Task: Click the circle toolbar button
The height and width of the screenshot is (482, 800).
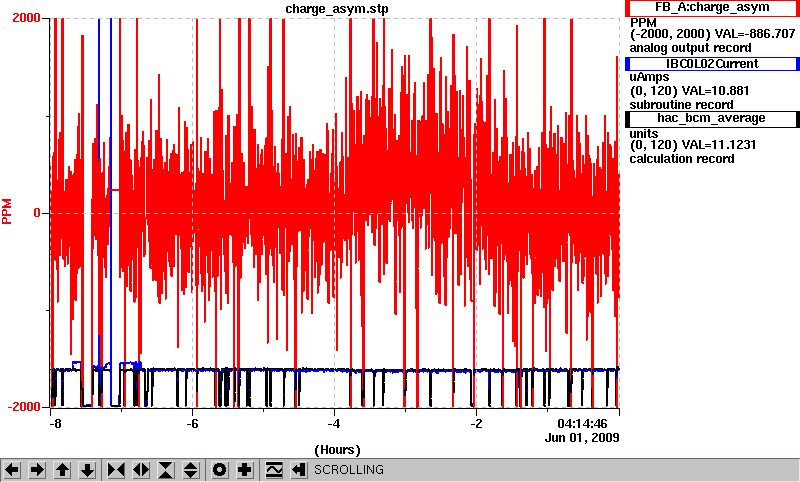Action: pyautogui.click(x=219, y=470)
